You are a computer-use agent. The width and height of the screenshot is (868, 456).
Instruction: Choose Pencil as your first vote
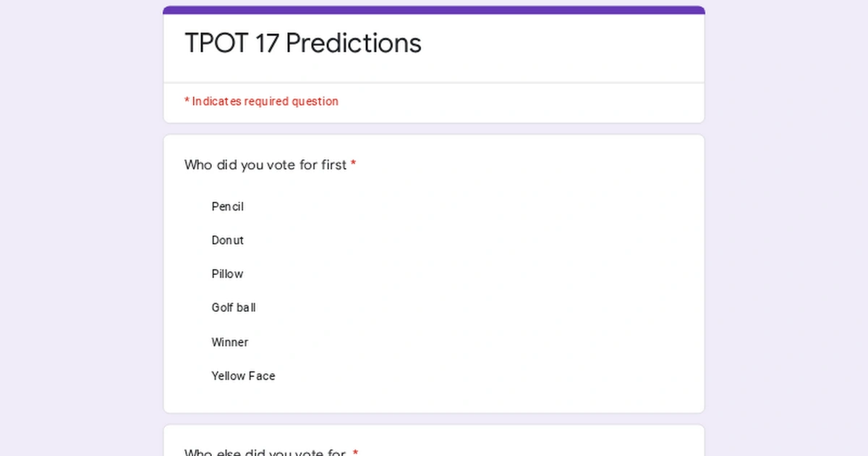[226, 207]
